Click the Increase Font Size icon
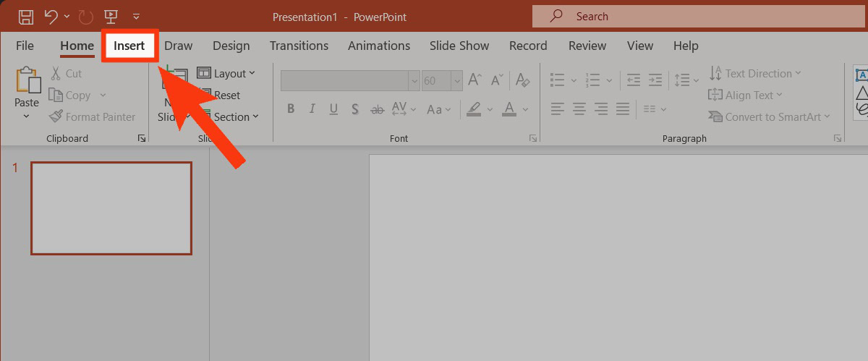Viewport: 868px width, 361px height. click(x=475, y=80)
